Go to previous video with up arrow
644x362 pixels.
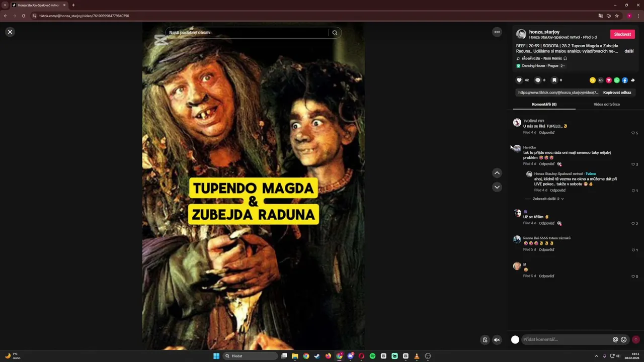[497, 173]
